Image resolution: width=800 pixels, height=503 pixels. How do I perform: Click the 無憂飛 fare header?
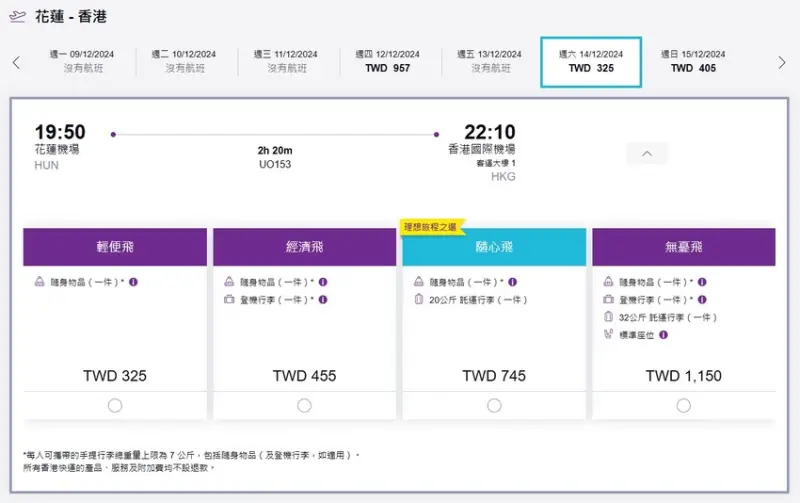tap(683, 247)
